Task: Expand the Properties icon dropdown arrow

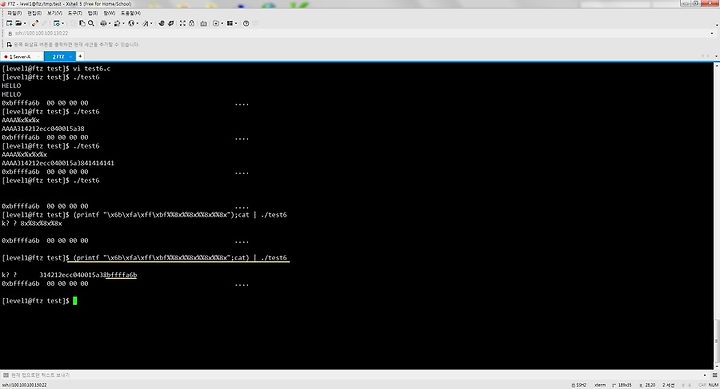Action: pyautogui.click(x=62, y=23)
